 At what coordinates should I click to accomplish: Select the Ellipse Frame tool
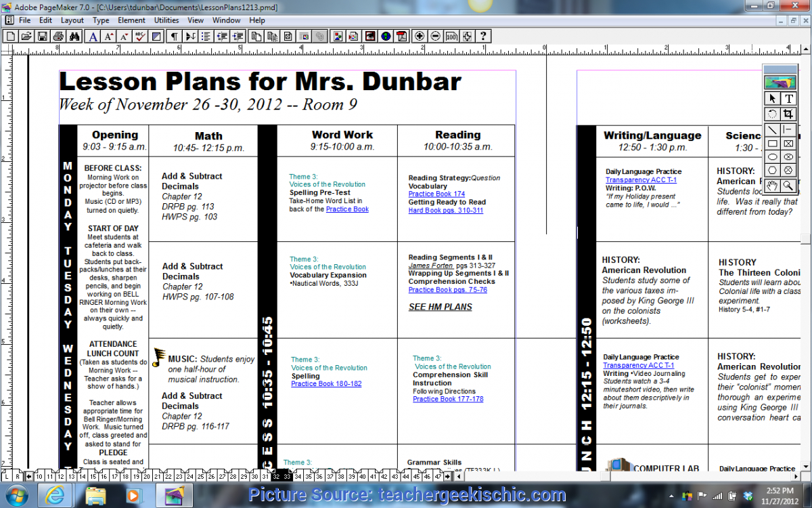[788, 157]
